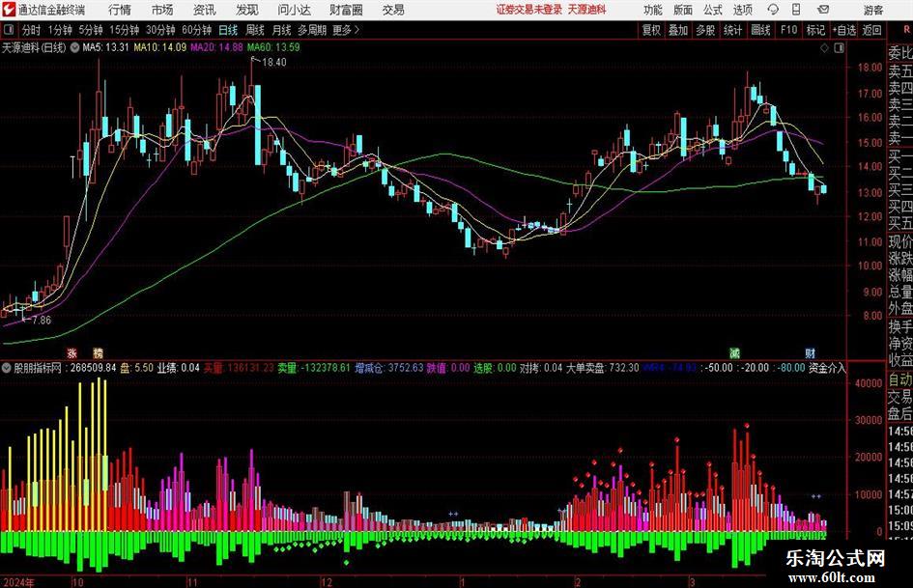Switch to the 15分钟 period tab
Image resolution: width=913 pixels, height=588 pixels.
click(x=124, y=30)
